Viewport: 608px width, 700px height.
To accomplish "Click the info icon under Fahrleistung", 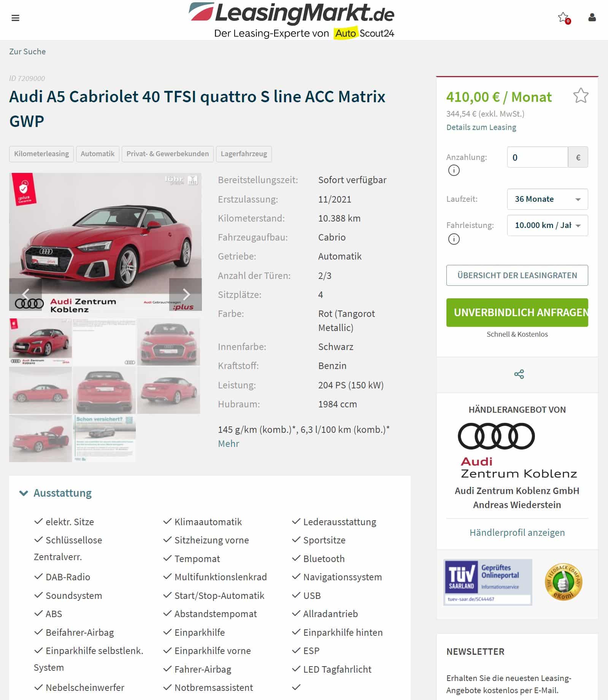I will point(454,239).
